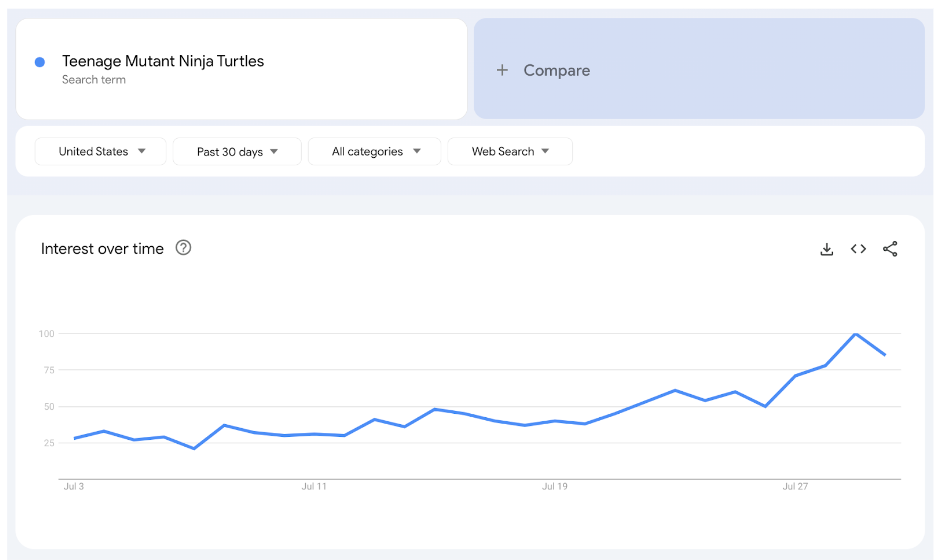This screenshot has height=560, width=937.
Task: Open the Past 30 days time range dropdown
Action: 237,152
